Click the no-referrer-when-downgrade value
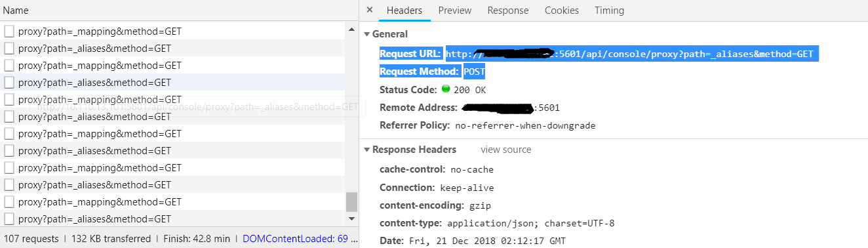Screen dimensions: 868x248 pyautogui.click(x=525, y=125)
